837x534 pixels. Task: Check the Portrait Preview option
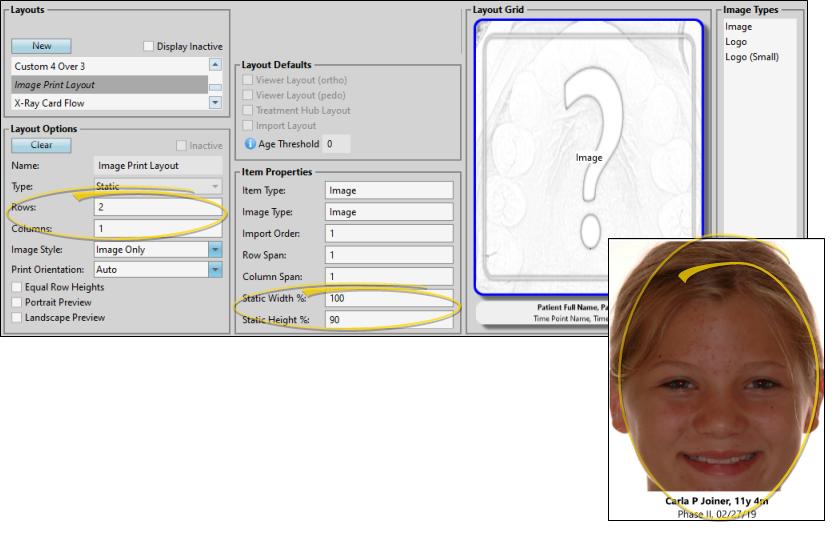(x=17, y=302)
